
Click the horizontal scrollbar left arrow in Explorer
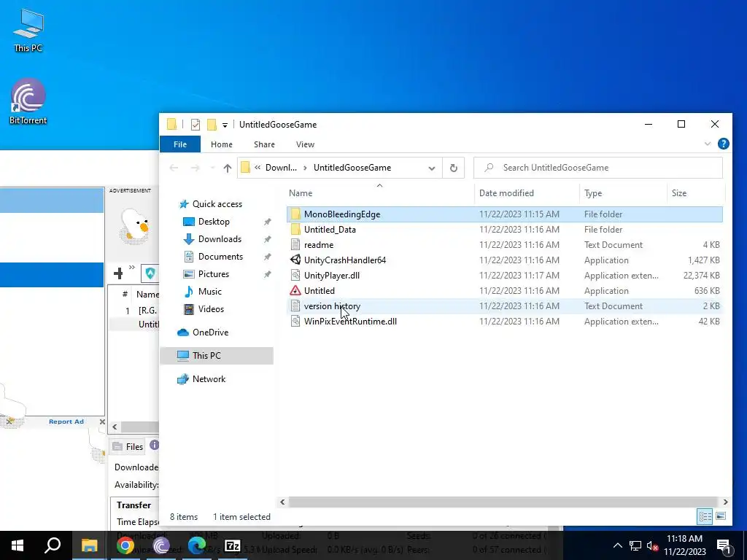[282, 502]
